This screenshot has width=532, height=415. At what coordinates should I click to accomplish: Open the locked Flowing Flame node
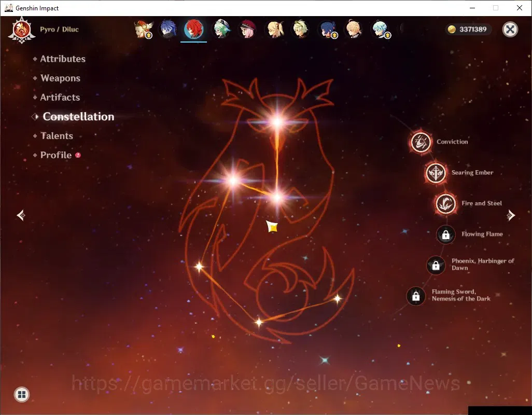click(x=446, y=234)
